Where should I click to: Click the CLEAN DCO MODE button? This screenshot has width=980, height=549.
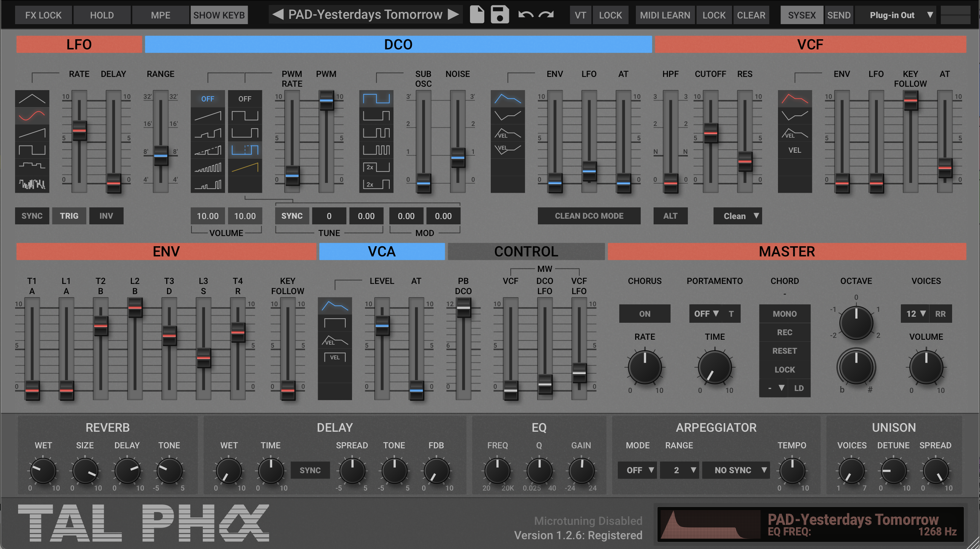tap(588, 216)
